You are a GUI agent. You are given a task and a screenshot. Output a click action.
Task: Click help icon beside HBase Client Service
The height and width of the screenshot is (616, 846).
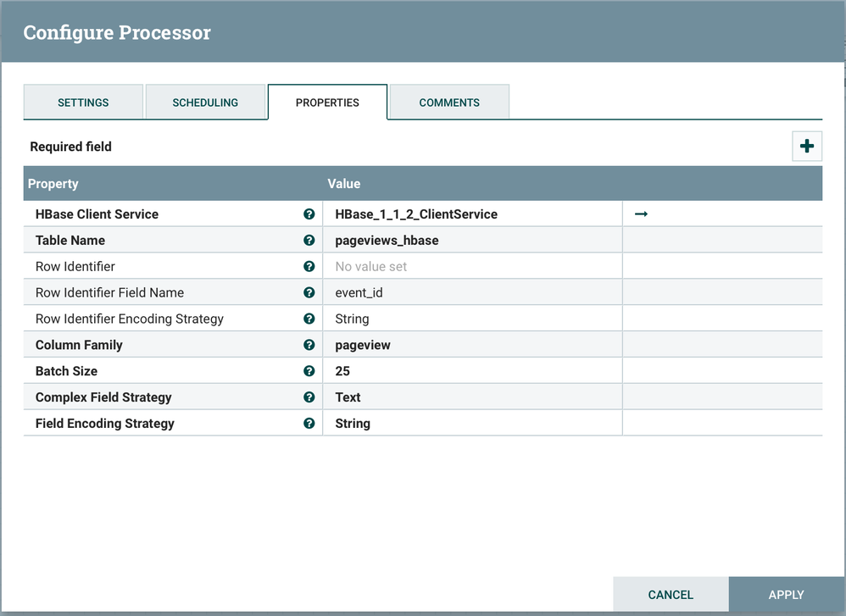click(x=309, y=214)
